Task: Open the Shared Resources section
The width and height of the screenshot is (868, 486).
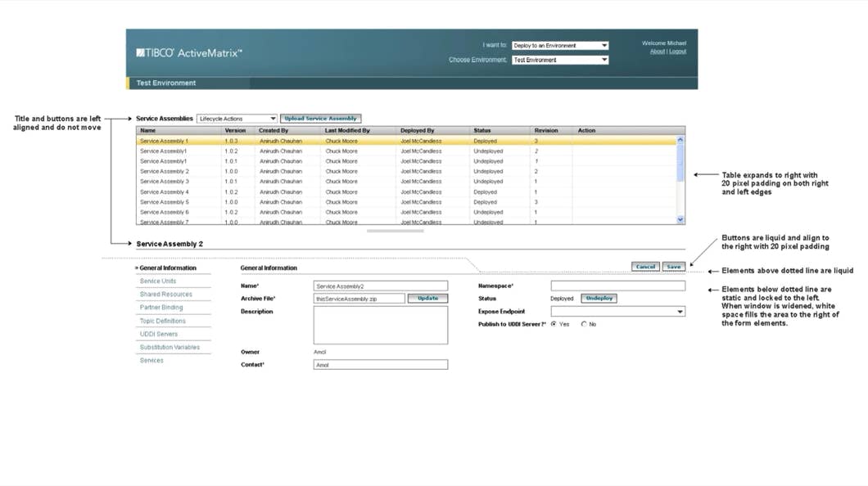Action: (x=165, y=295)
